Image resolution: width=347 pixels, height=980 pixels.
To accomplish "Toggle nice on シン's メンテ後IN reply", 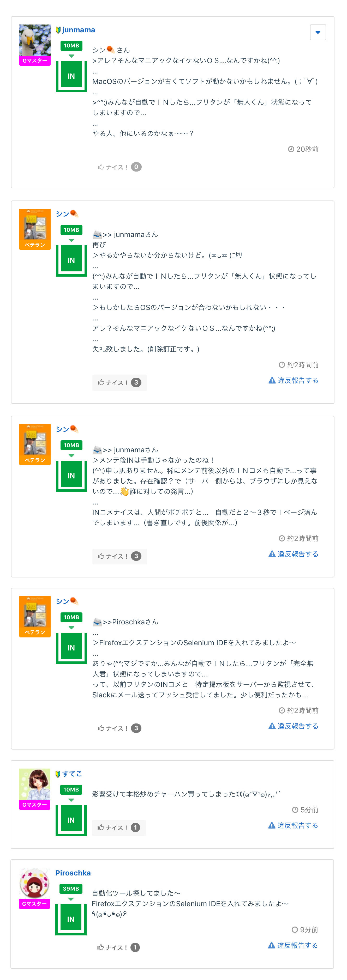I will tap(119, 556).
